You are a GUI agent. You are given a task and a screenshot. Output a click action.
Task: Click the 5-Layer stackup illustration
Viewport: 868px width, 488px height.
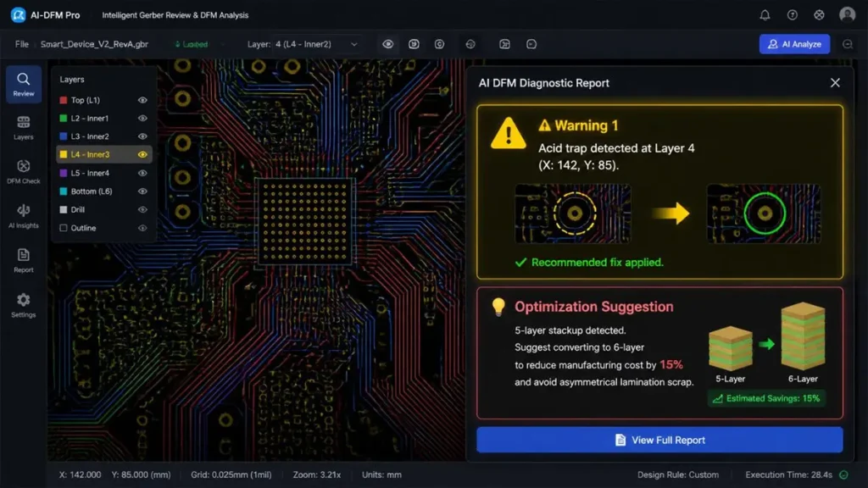(x=730, y=349)
